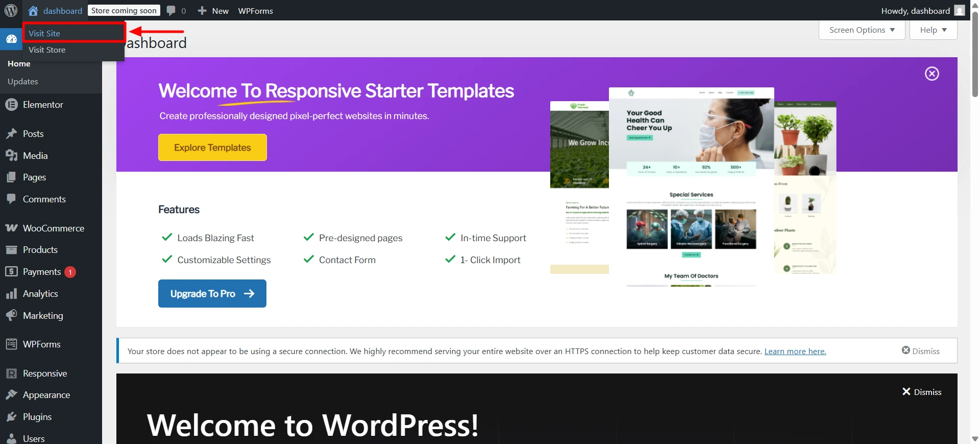Click the Store coming soon badge
The width and height of the screenshot is (980, 444).
click(x=124, y=11)
